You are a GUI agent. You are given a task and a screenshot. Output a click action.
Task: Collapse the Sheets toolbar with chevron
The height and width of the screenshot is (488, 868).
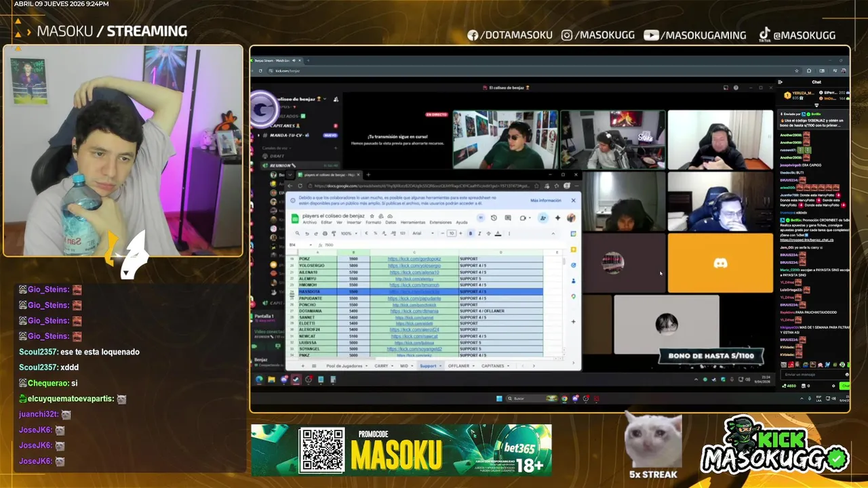(553, 233)
